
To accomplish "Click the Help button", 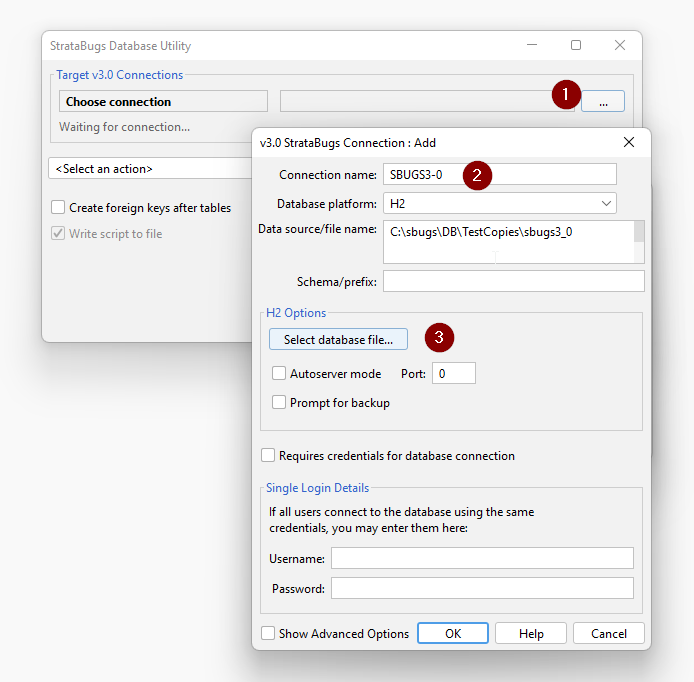I will [x=531, y=633].
